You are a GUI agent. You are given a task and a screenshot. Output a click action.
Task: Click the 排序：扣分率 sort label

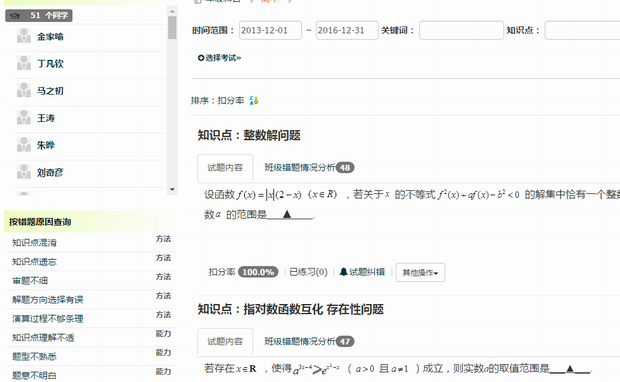click(218, 101)
